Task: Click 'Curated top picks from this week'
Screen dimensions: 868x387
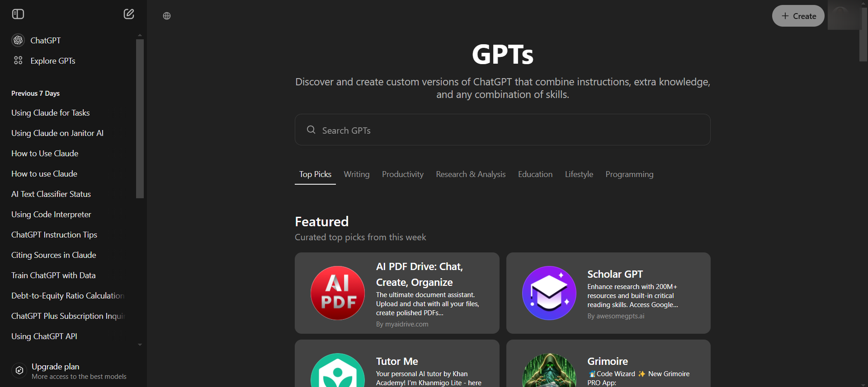Action: [x=360, y=237]
